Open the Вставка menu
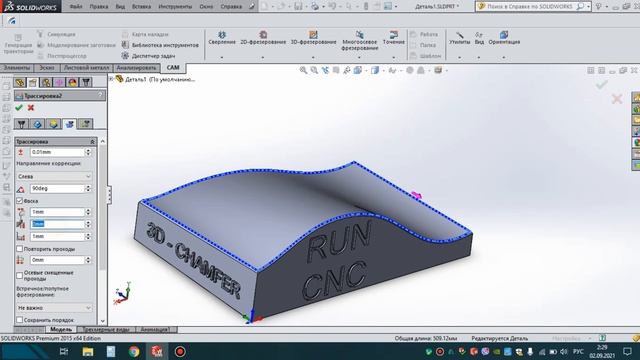This screenshot has width=640, height=360. (141, 7)
